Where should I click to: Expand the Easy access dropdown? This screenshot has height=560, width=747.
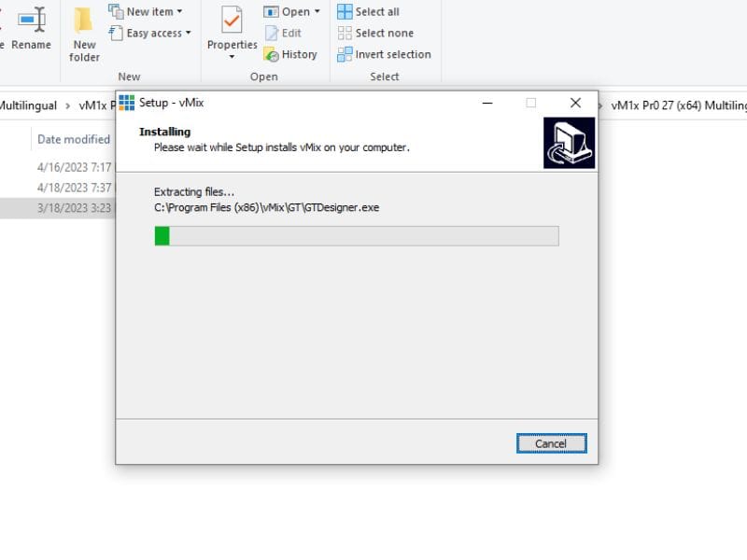(189, 33)
